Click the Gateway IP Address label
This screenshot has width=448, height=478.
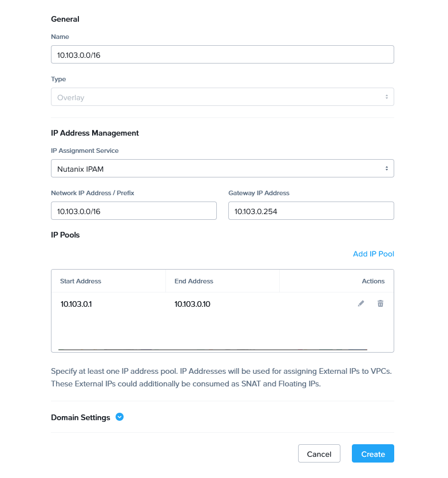[x=259, y=193]
